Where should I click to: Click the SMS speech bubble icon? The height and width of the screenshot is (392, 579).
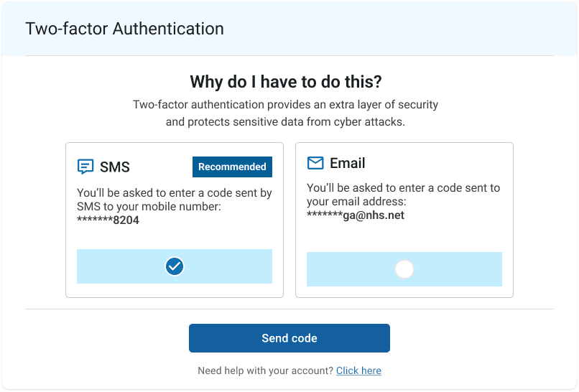click(85, 167)
